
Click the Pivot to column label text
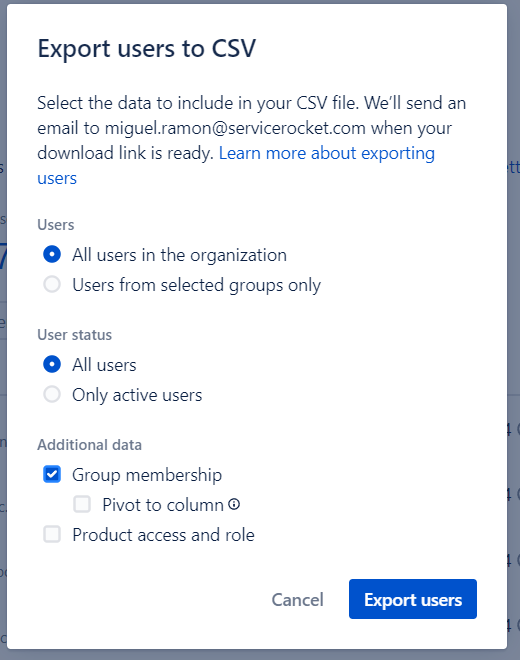[163, 505]
